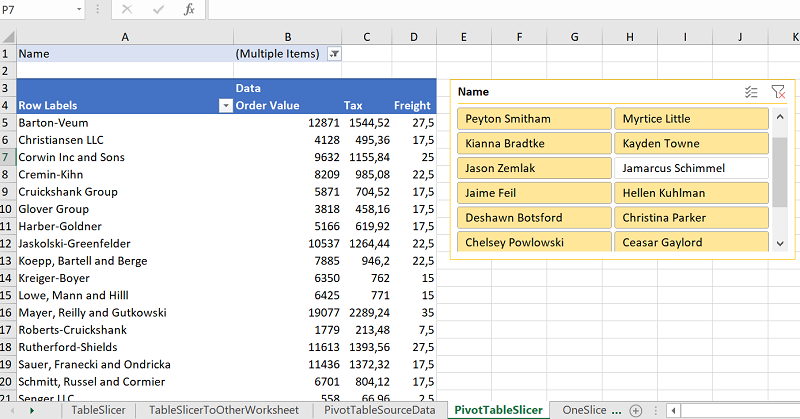Click the Freight column heading

[x=412, y=106]
